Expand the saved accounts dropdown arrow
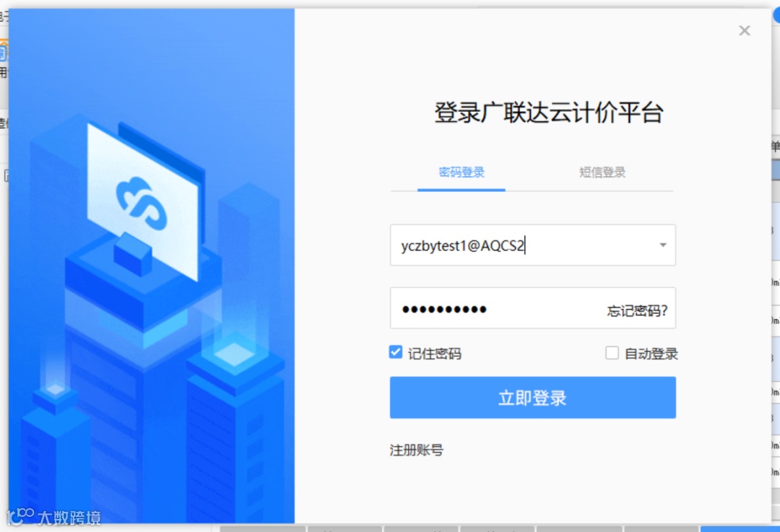 point(662,245)
